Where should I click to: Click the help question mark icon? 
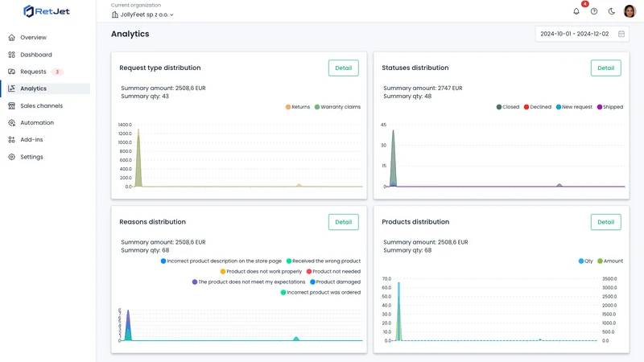point(594,11)
